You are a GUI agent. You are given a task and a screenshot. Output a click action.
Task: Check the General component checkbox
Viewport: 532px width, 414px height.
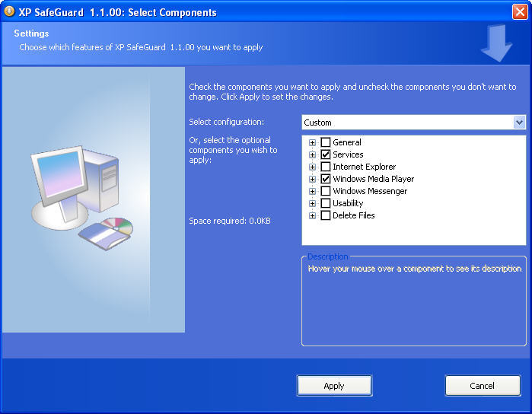(326, 142)
